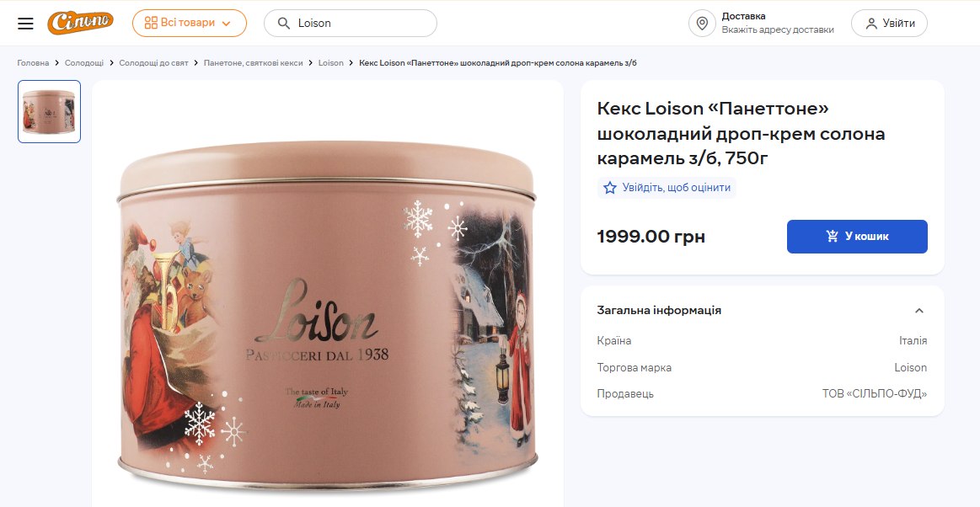
Task: Click the shopping cart icon in У кошик
Action: tap(832, 236)
